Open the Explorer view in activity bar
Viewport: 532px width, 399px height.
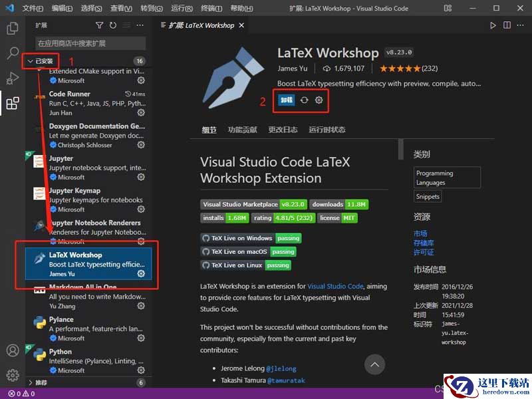point(13,28)
